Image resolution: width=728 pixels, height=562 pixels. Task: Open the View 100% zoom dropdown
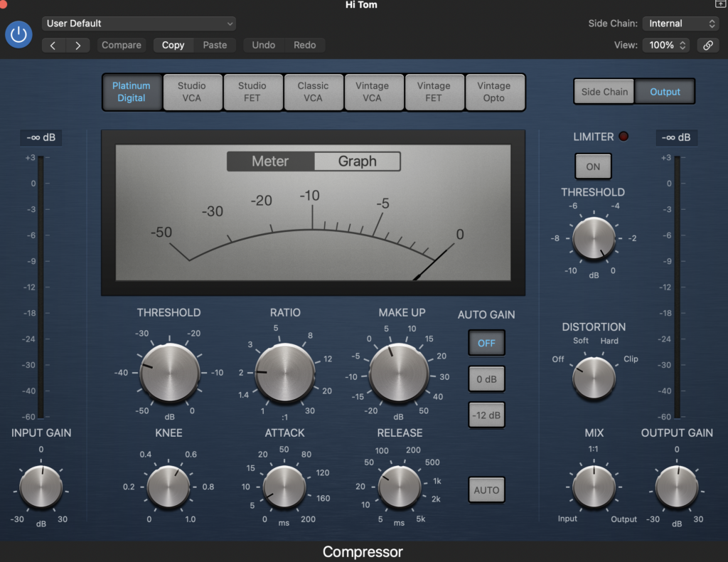coord(665,45)
